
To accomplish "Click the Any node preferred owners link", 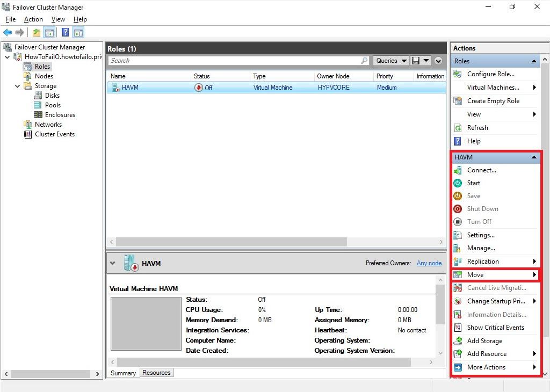I will 429,263.
